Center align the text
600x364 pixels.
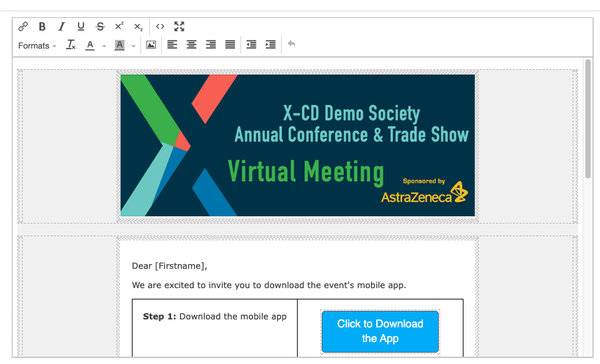point(191,45)
